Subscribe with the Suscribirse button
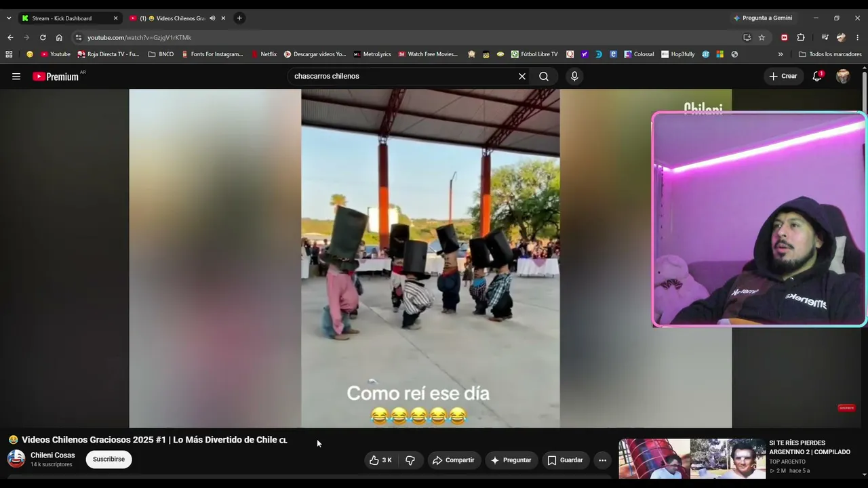The width and height of the screenshot is (868, 488). [x=108, y=460]
